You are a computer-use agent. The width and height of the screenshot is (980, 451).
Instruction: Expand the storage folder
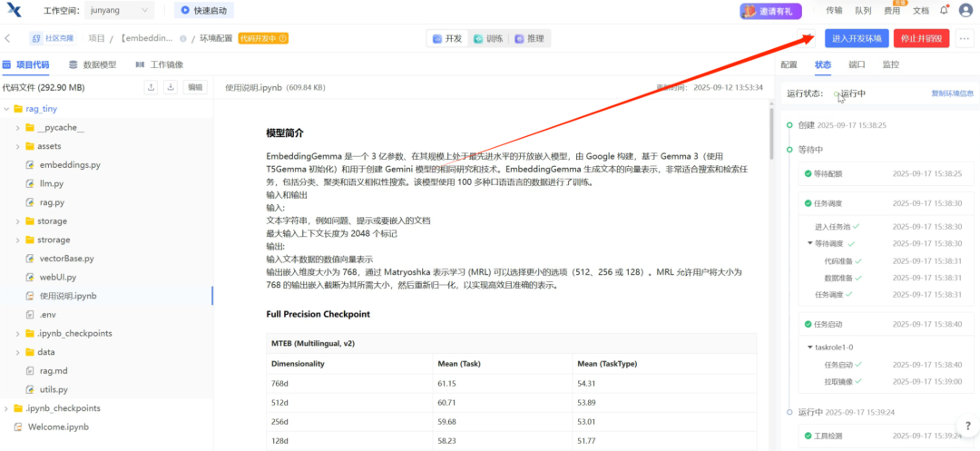click(17, 221)
